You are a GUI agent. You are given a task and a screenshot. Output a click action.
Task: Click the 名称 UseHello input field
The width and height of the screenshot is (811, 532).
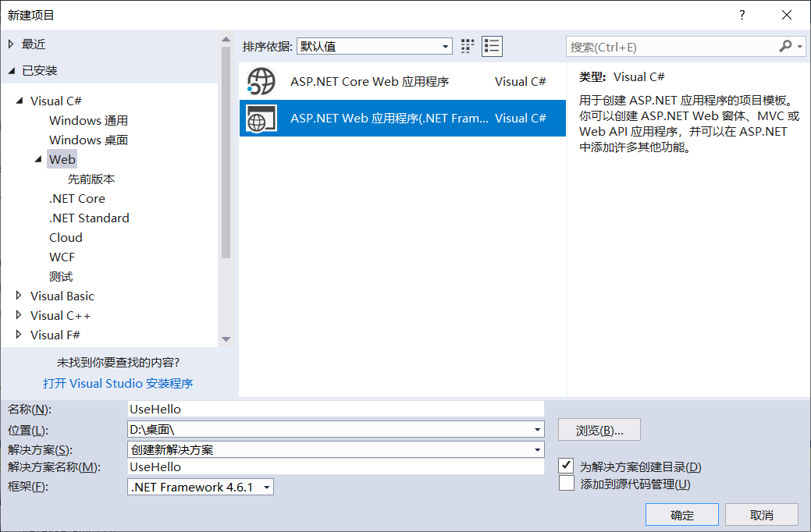[336, 409]
